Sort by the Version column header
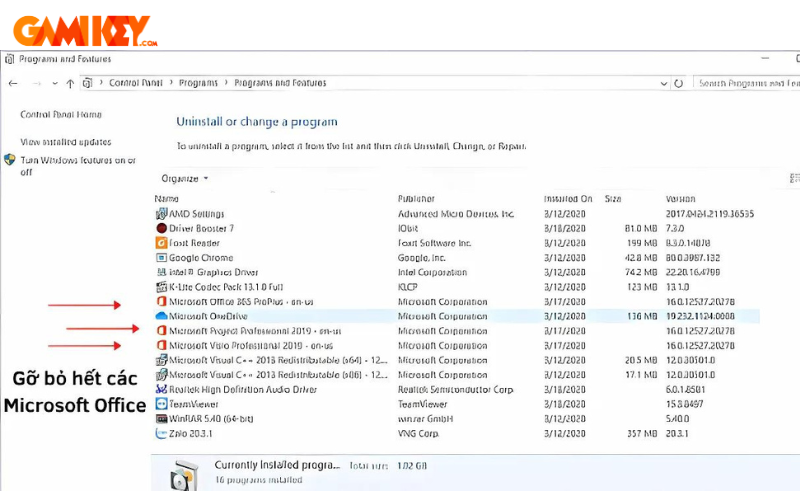Screen dimensions: 800x500 tap(681, 198)
